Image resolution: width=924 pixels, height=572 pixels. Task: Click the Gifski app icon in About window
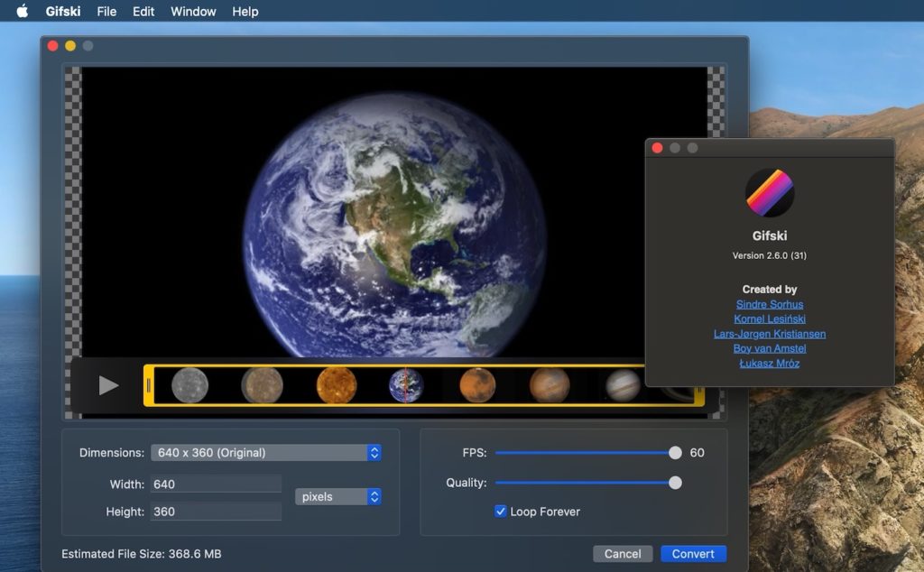tap(769, 193)
